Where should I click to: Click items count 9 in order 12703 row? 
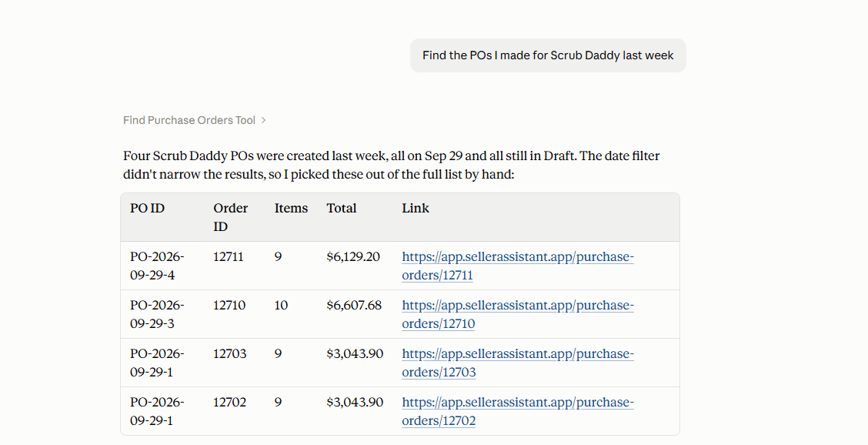(x=278, y=354)
